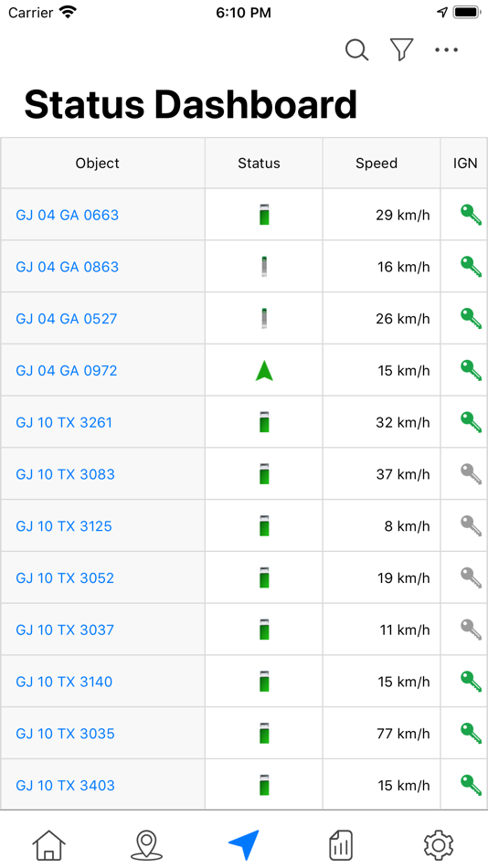Open the filter funnel icon
Viewport: 488px width, 868px height.
point(401,49)
